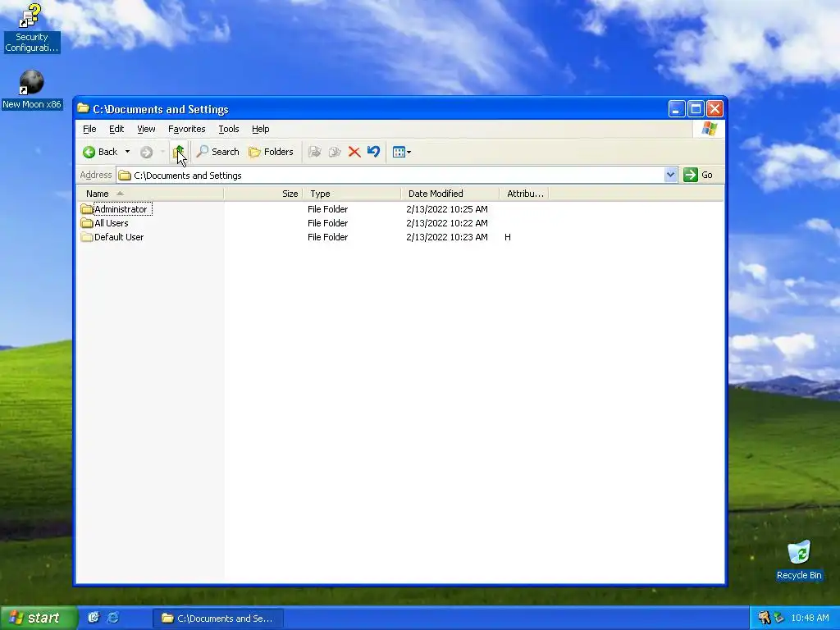Click the red Delete toolbar icon
Viewport: 840px width, 630px height.
coord(354,152)
